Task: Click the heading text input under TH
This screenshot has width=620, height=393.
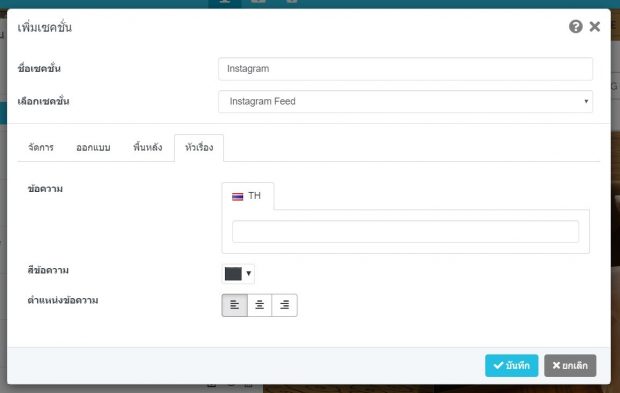Action: (405, 232)
